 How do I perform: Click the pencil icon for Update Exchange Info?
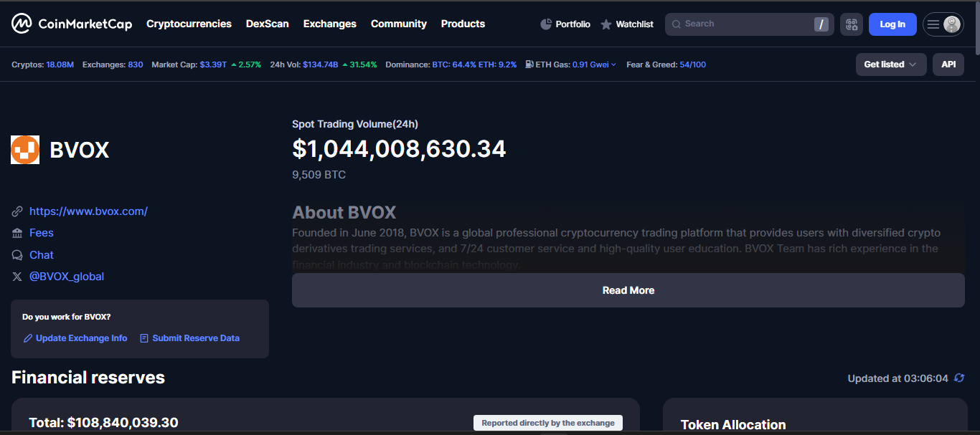click(x=28, y=338)
